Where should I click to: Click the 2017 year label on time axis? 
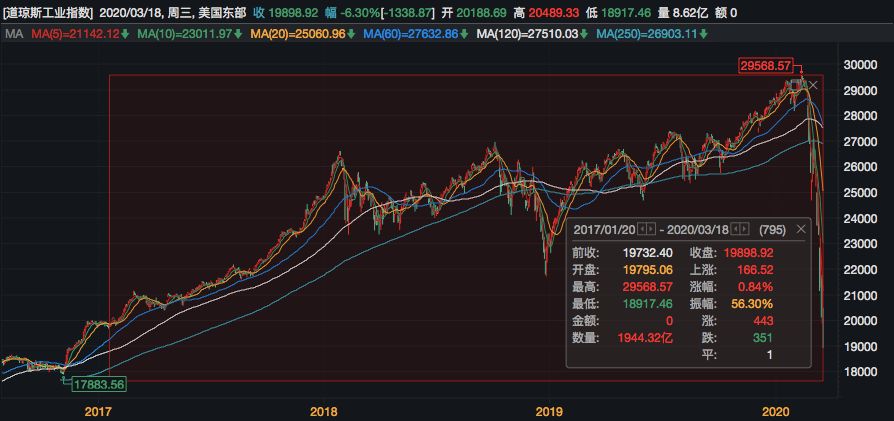(97, 411)
